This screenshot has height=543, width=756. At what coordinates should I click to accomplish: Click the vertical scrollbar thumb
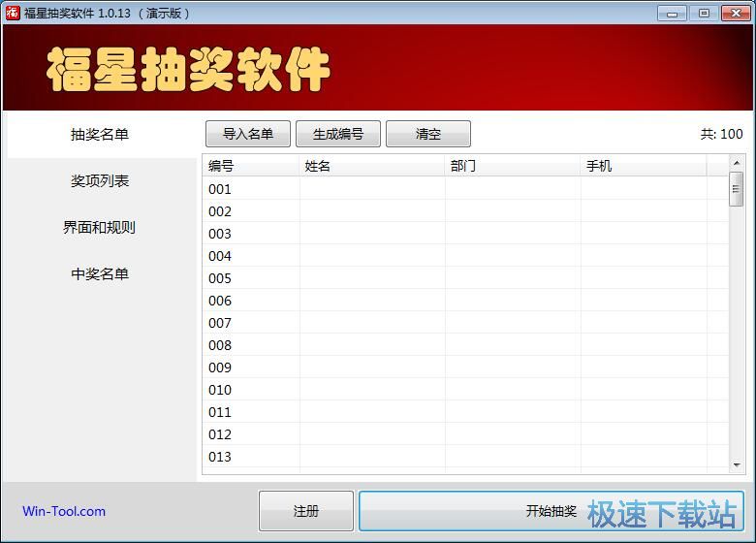tap(737, 189)
